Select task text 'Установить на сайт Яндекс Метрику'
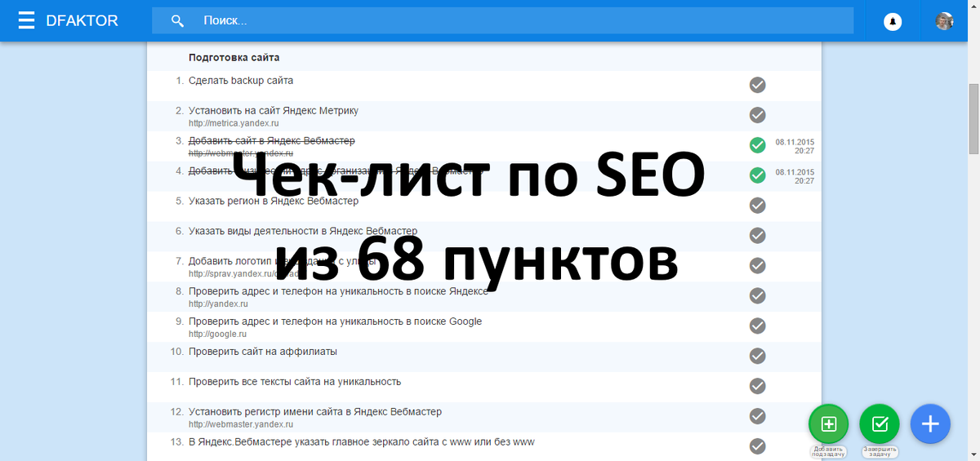The height and width of the screenshot is (461, 980). click(274, 111)
